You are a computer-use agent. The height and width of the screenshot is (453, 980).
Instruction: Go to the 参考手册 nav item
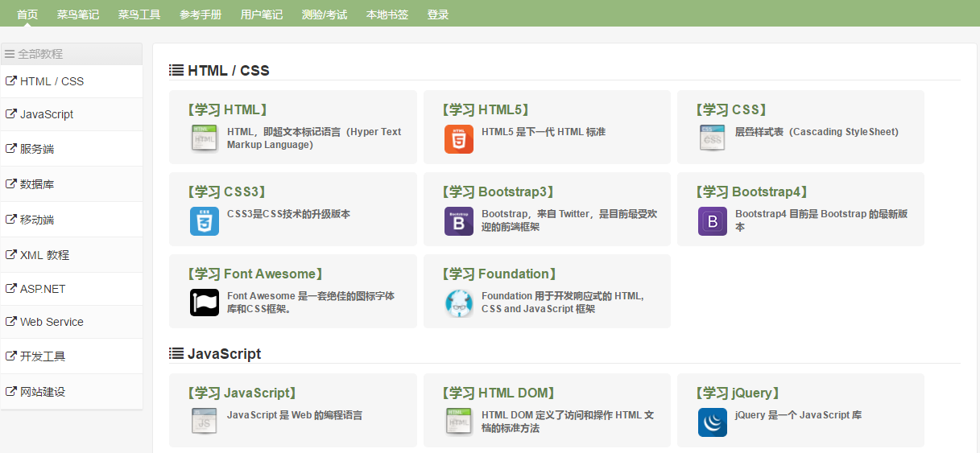point(201,14)
